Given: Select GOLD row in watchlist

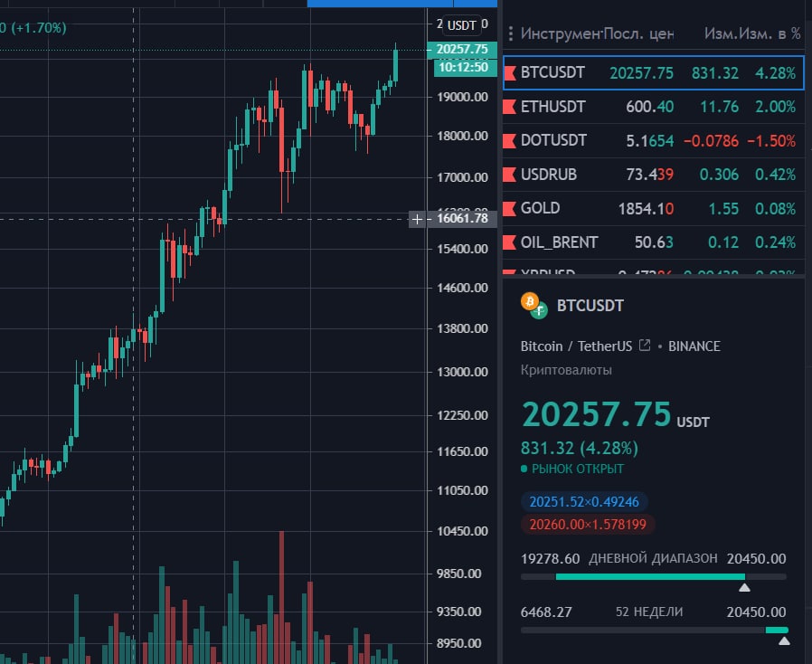Looking at the screenshot, I should 654,208.
